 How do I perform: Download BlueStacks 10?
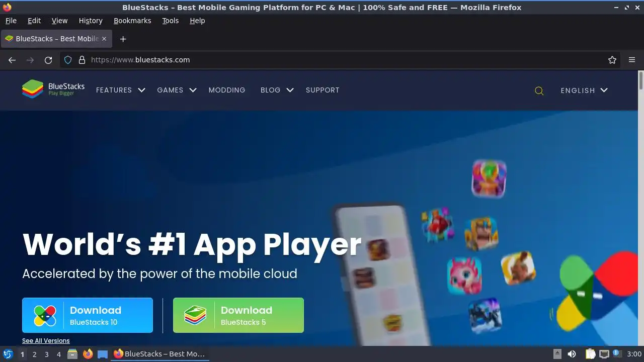click(88, 315)
